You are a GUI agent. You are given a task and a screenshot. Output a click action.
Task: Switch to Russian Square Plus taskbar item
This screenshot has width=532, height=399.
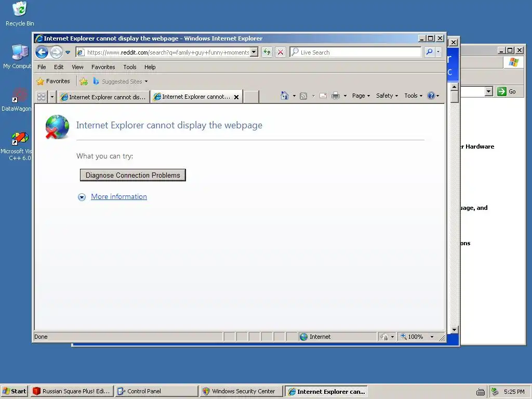72,391
